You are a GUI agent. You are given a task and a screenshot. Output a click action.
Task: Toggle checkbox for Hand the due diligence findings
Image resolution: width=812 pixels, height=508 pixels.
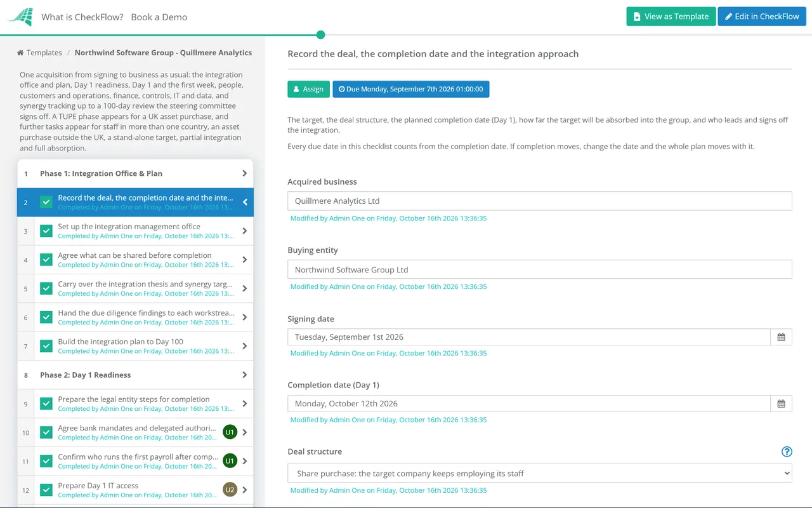46,317
